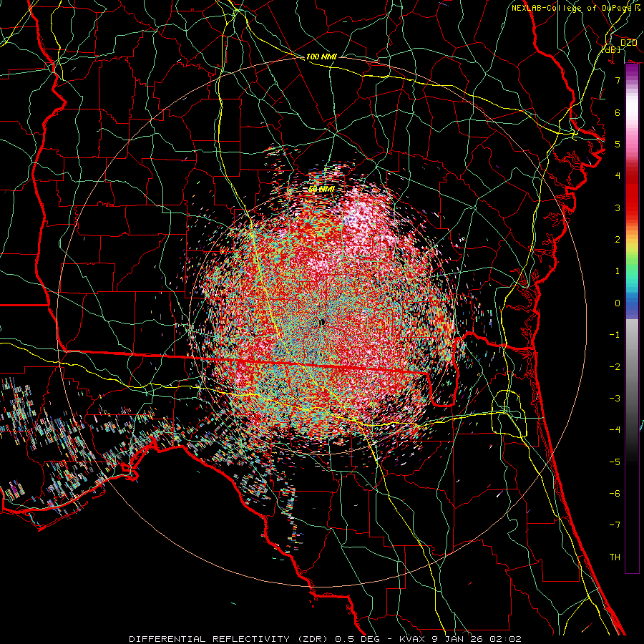Screen dimensions: 644x644
Task: Click the legend value 6
Action: click(618, 112)
